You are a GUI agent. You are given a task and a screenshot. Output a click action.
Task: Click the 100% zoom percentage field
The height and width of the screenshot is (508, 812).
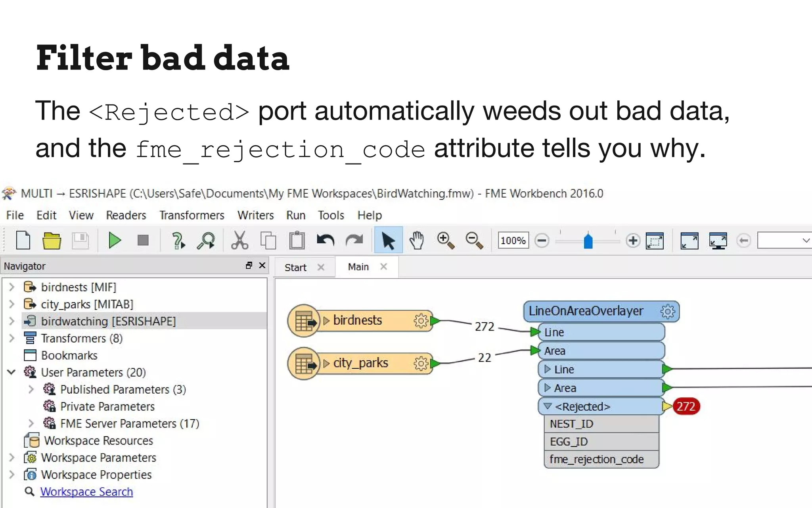click(x=513, y=241)
